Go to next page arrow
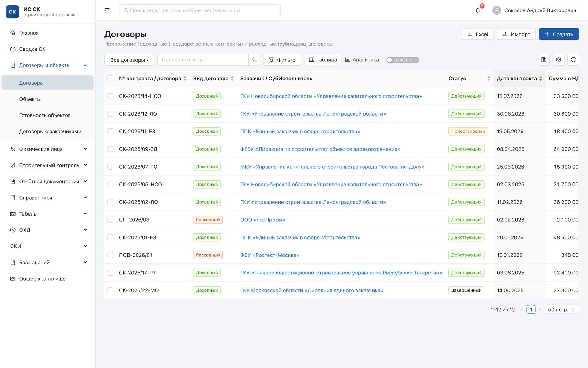 click(540, 309)
